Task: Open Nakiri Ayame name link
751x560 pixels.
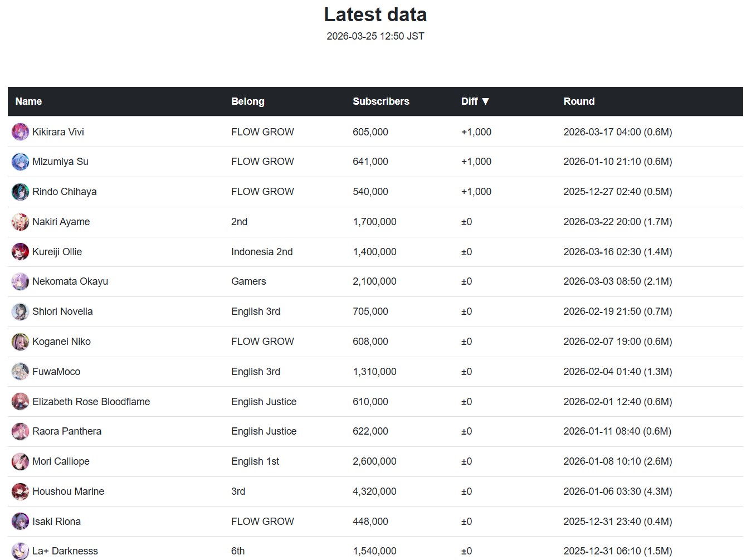Action: click(x=61, y=222)
